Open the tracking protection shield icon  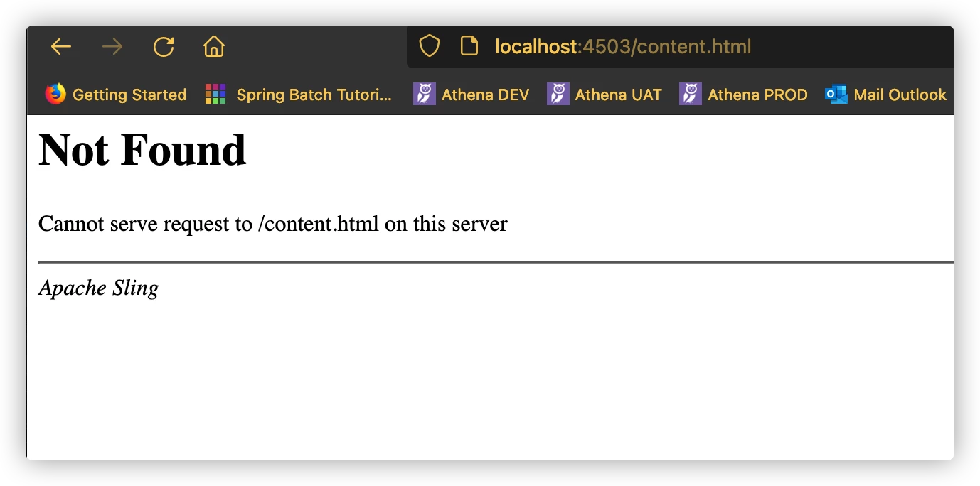tap(430, 47)
